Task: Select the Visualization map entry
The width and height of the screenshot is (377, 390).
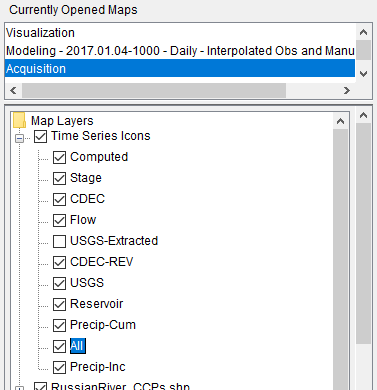Action: coord(180,33)
